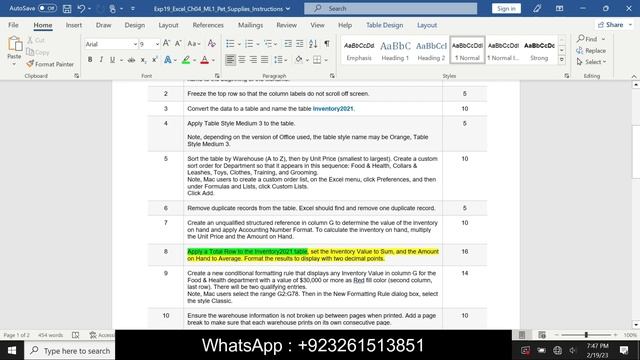Open Change Case Aa dropdown
Image resolution: width=640 pixels, height=360 pixels.
pos(193,43)
